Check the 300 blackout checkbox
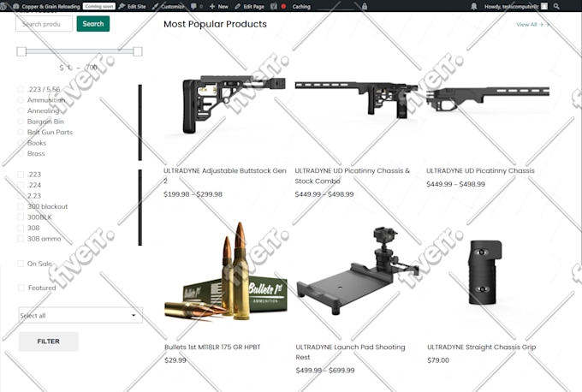This screenshot has height=392, width=582. tap(21, 206)
